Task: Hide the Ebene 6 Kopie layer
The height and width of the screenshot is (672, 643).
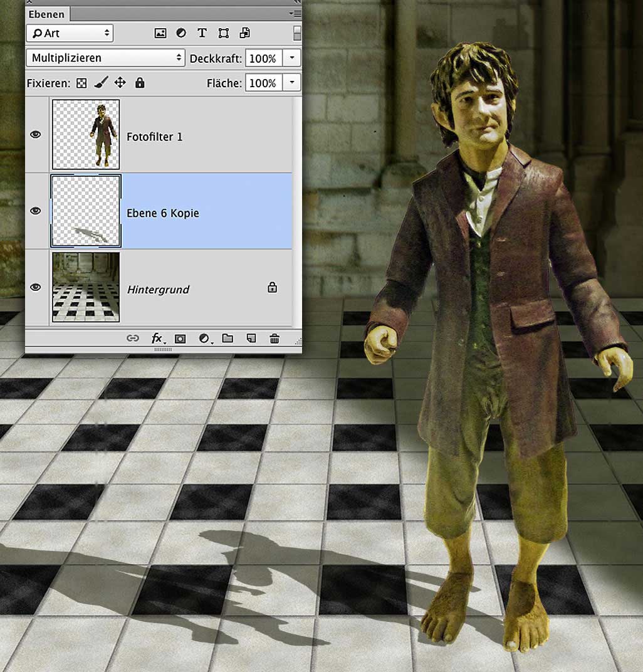Action: point(36,211)
